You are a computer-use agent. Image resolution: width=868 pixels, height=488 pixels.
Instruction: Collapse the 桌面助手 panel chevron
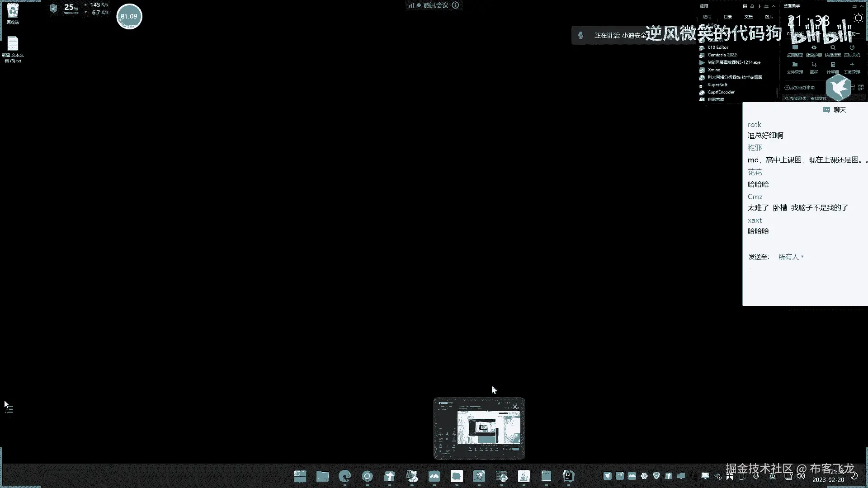pos(862,6)
